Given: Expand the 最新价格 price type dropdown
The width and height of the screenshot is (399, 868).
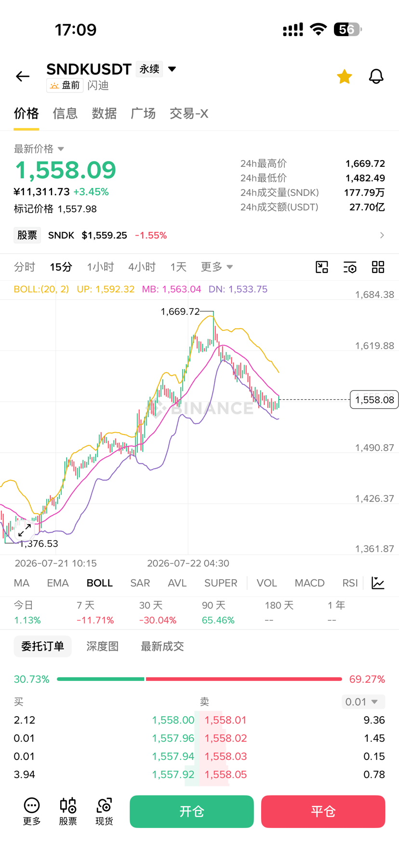Looking at the screenshot, I should click(x=39, y=149).
